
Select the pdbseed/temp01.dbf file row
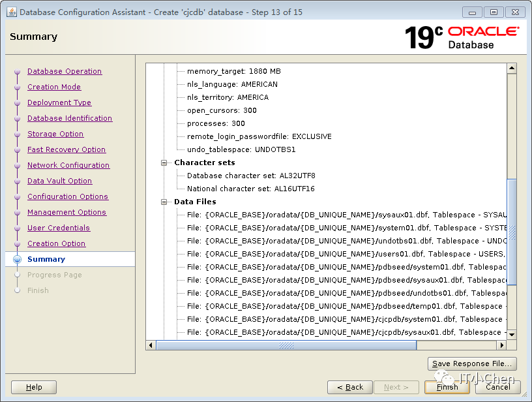point(346,306)
